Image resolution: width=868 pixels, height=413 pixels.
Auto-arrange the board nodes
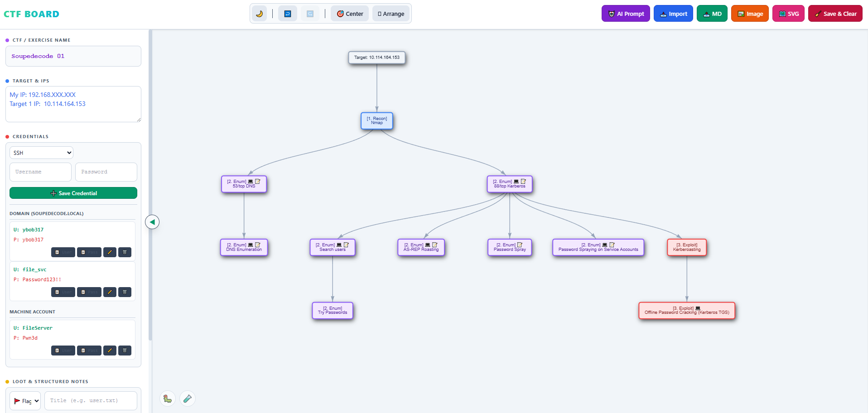click(x=391, y=14)
